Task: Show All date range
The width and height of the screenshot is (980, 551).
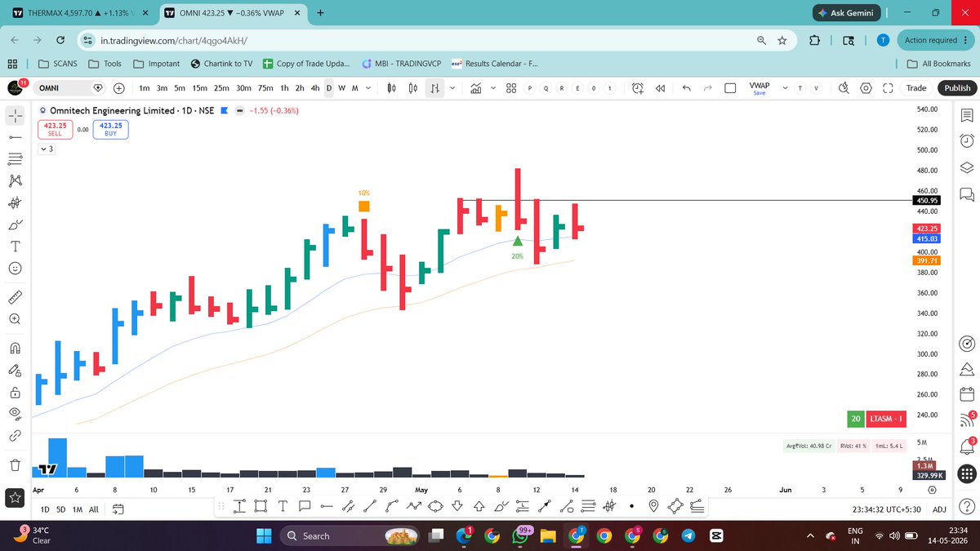Action: [94, 509]
